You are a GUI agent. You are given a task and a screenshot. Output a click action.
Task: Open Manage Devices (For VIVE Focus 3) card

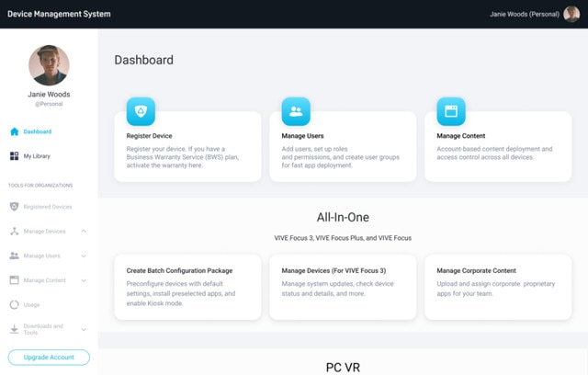[343, 288]
